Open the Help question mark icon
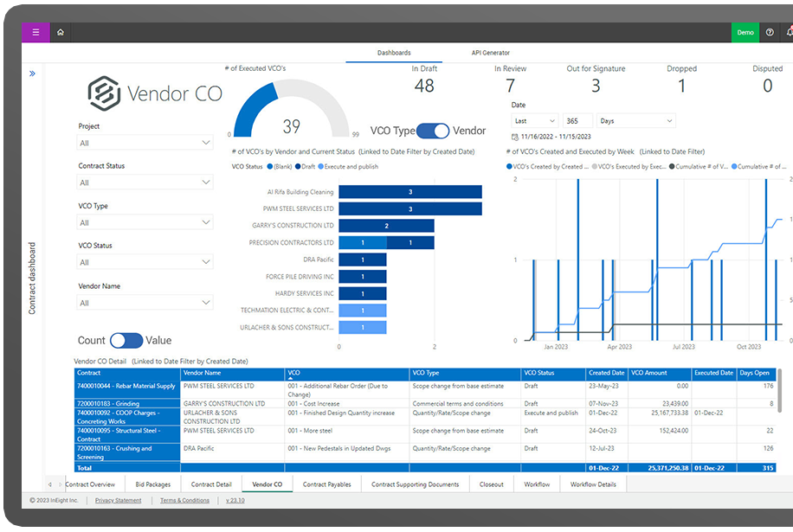 click(770, 32)
